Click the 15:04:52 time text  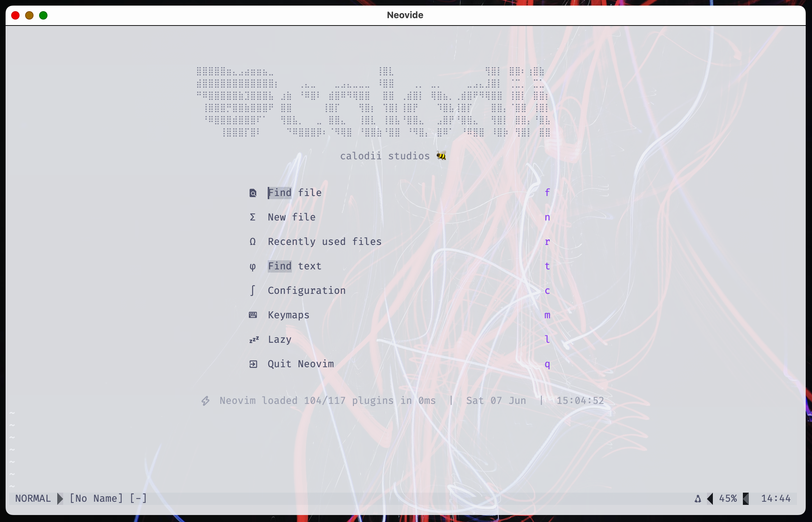coord(580,401)
